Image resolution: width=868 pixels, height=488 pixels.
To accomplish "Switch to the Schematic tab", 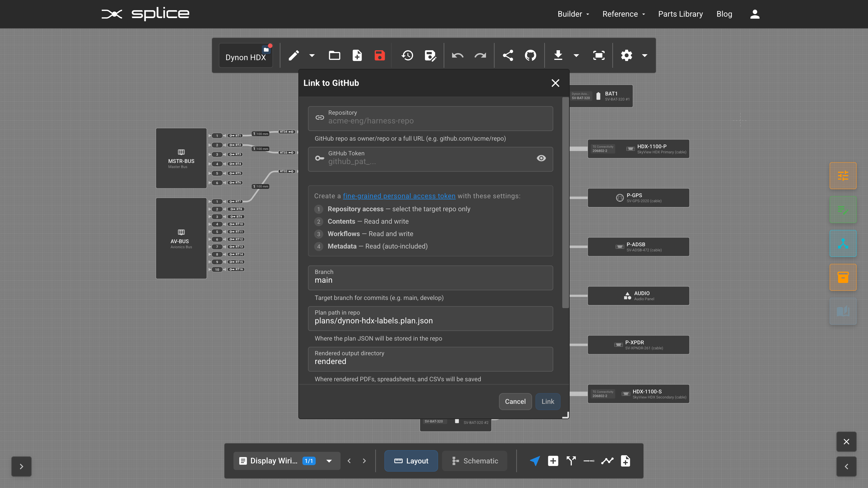I will (474, 461).
